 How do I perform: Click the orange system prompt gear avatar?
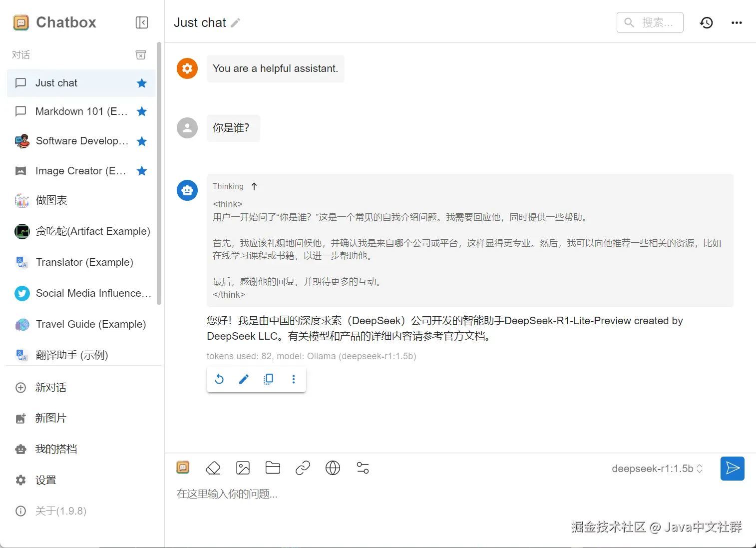(x=187, y=68)
